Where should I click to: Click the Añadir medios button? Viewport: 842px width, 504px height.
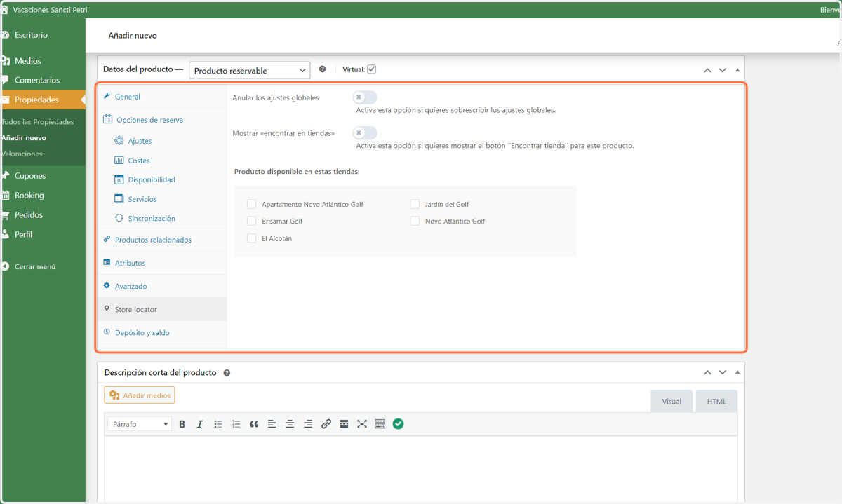140,395
